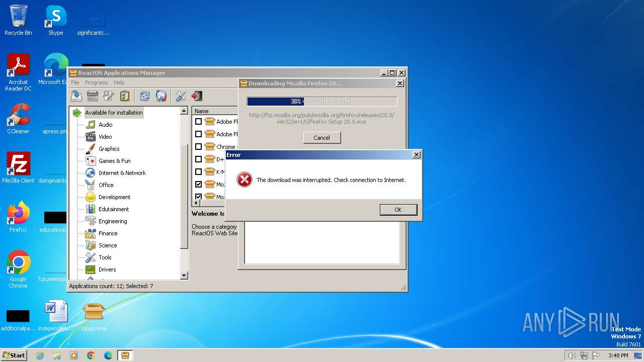Select the Graphics category
Screen dimensions: 644x362
coord(109,149)
